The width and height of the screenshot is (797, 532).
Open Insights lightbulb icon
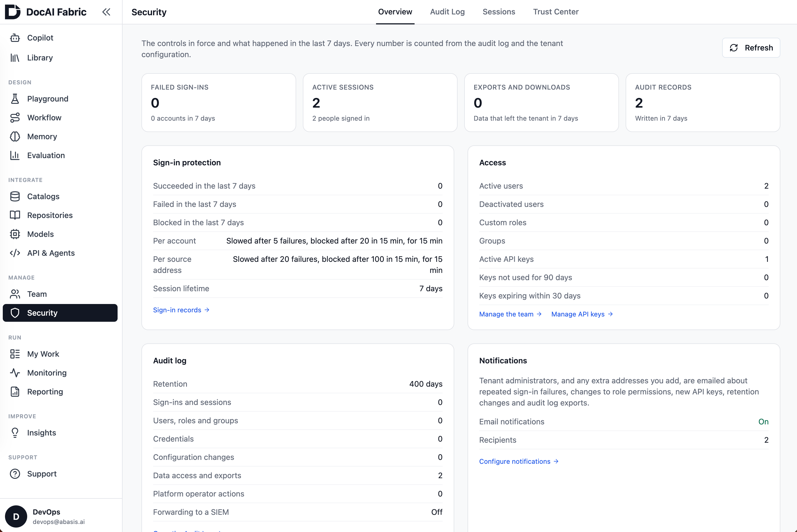[x=15, y=433]
